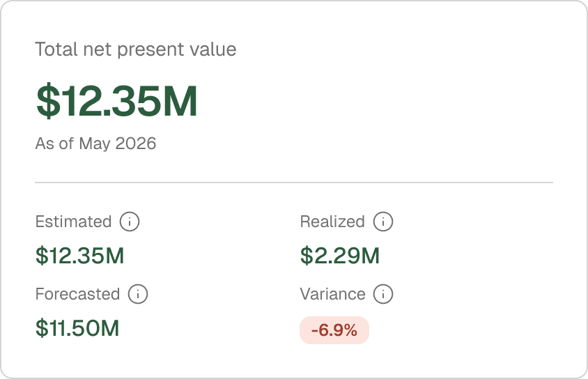This screenshot has width=588, height=379.
Task: Select the As of May 2026 text
Action: [x=95, y=144]
